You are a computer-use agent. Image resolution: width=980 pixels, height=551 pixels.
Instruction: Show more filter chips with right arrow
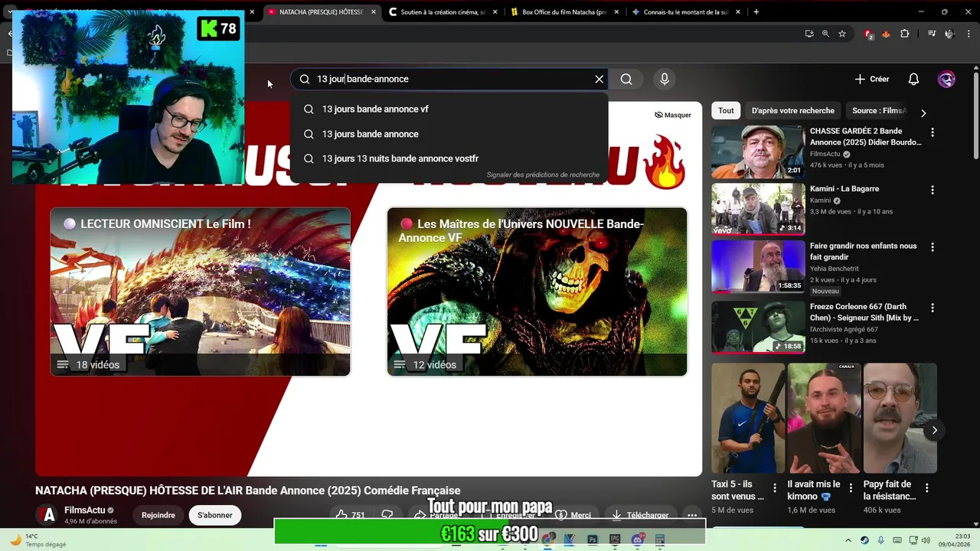pos(923,112)
